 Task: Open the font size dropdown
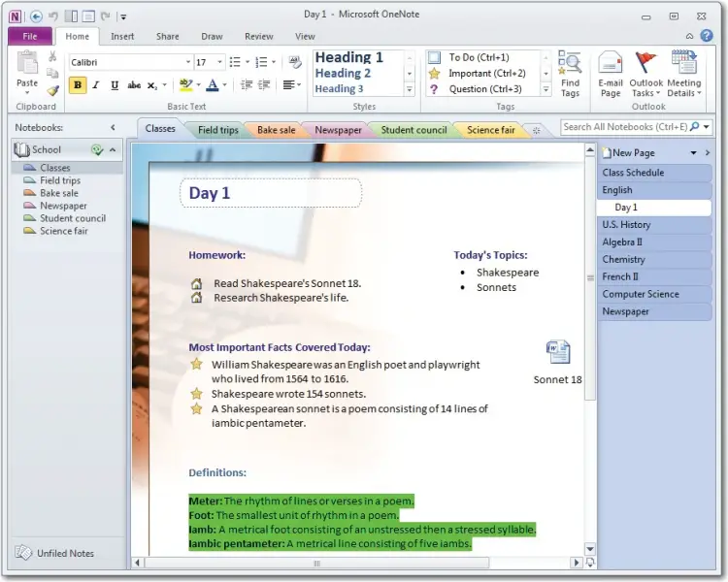click(219, 62)
